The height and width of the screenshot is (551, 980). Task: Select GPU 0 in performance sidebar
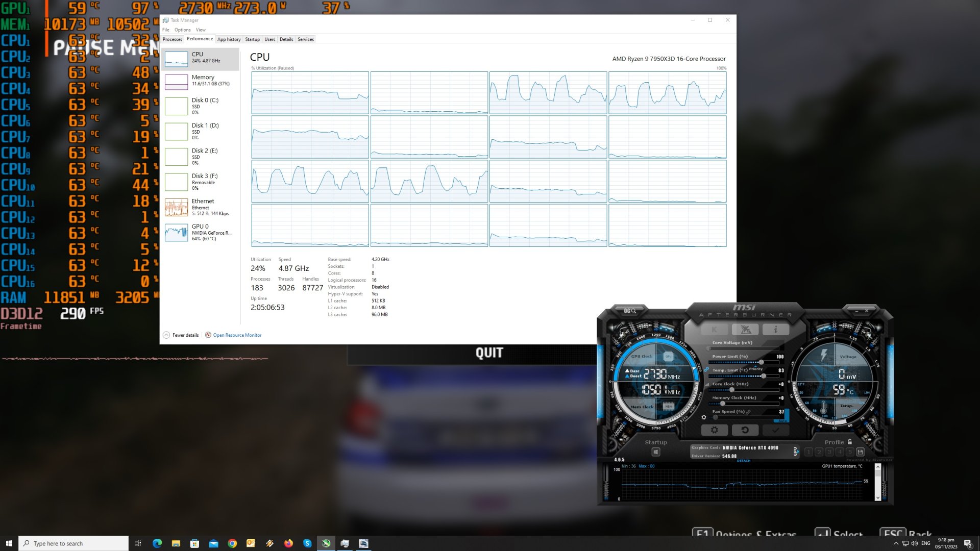pos(200,232)
